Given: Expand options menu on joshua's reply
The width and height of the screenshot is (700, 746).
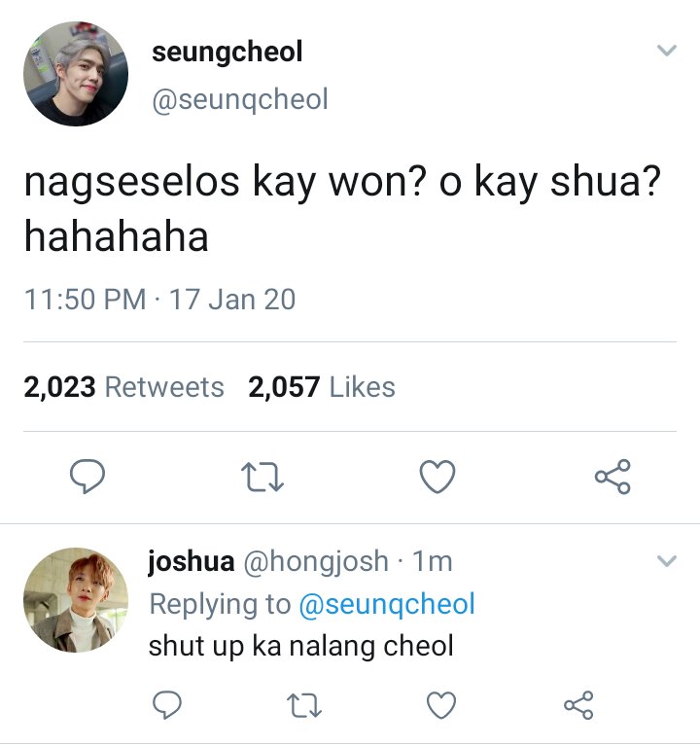Looking at the screenshot, I should [x=666, y=561].
